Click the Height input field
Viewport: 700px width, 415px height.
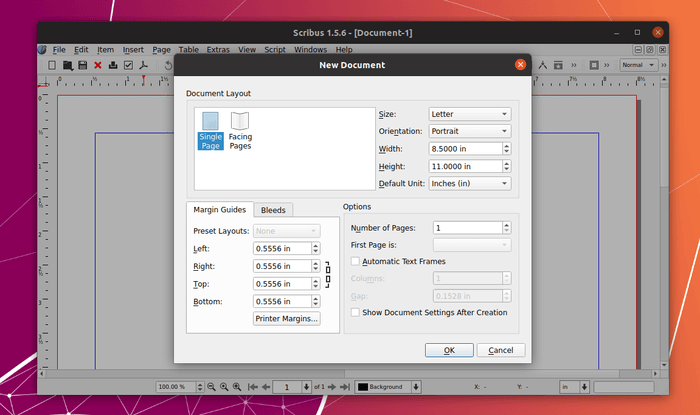tap(466, 166)
